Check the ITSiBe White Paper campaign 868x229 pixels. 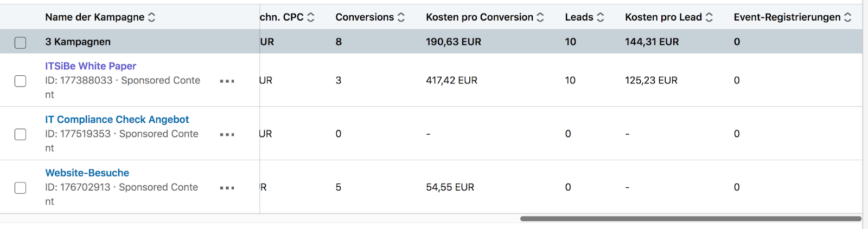pos(20,81)
